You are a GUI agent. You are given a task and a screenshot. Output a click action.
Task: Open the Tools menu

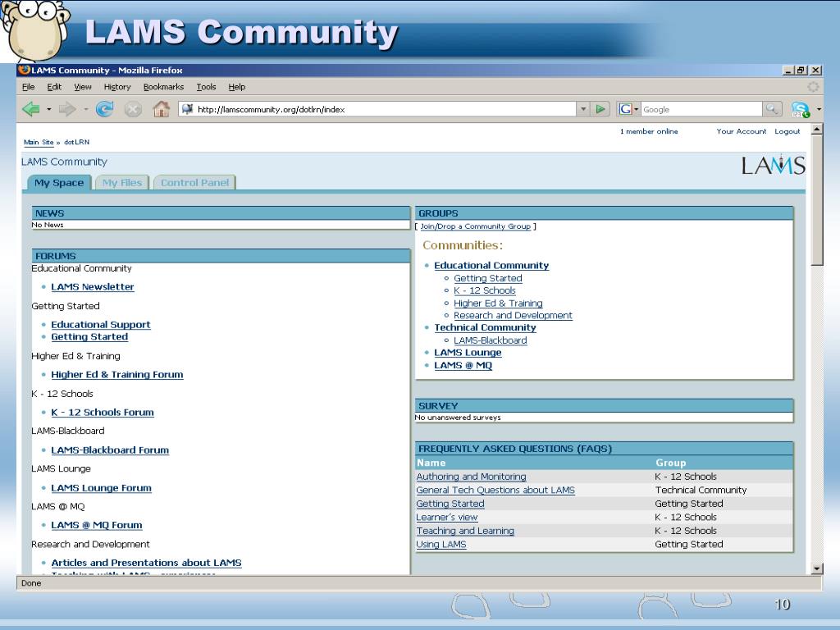206,87
